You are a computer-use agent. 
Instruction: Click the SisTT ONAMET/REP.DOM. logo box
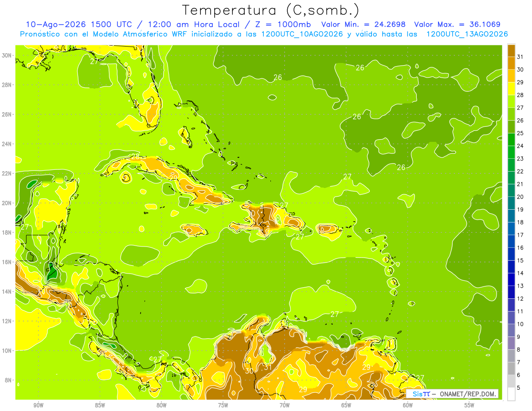pyautogui.click(x=452, y=394)
